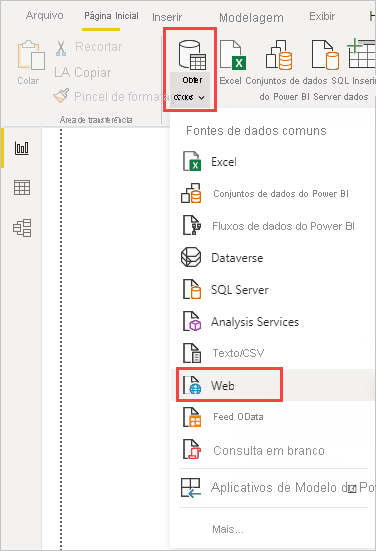Choose Texto/CSV data source
Screen dimensions: 376x551
[273, 353]
